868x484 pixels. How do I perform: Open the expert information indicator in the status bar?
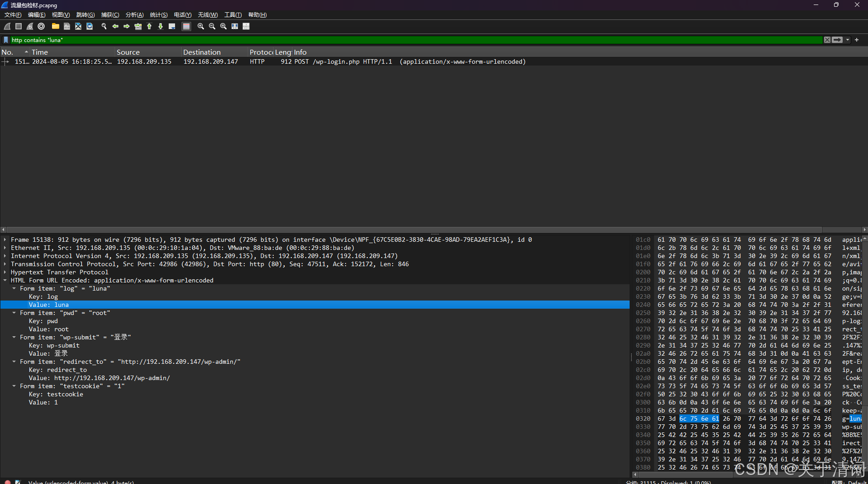pos(7,482)
